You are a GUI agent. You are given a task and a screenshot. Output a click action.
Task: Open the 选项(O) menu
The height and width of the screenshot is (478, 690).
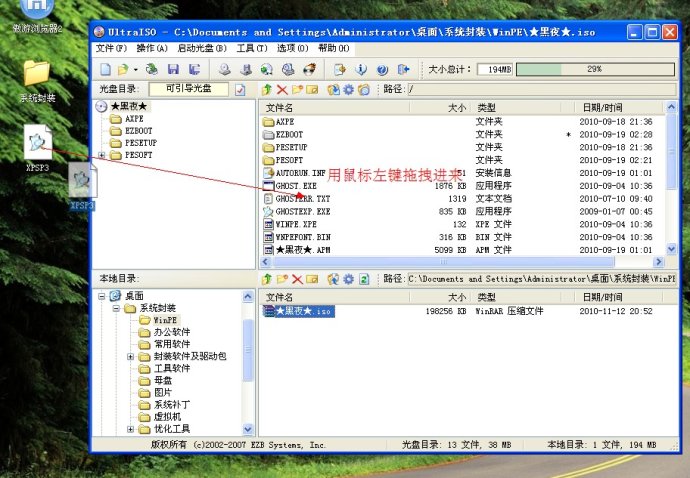(x=293, y=48)
